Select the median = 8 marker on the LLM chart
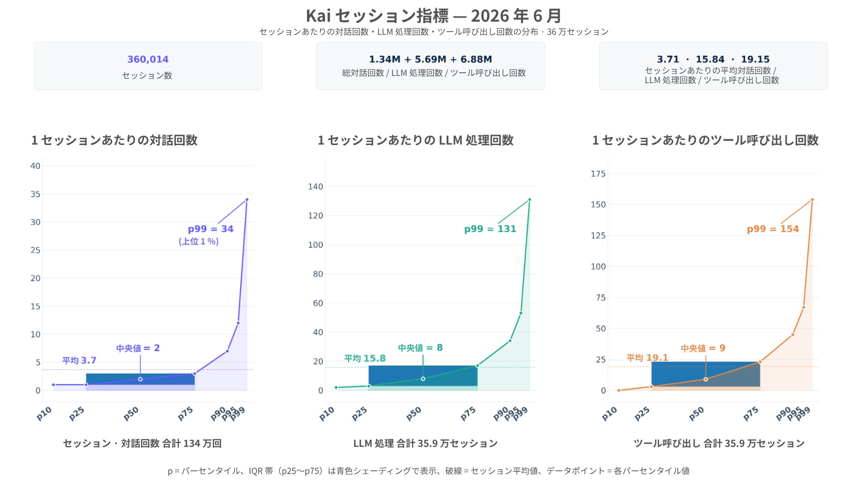 [x=423, y=379]
